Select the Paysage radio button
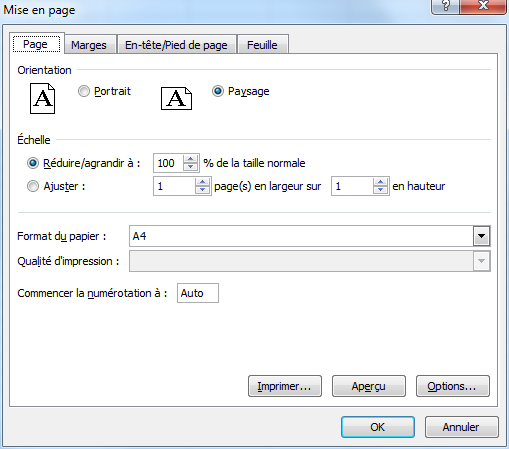Image resolution: width=509 pixels, height=449 pixels. (218, 91)
